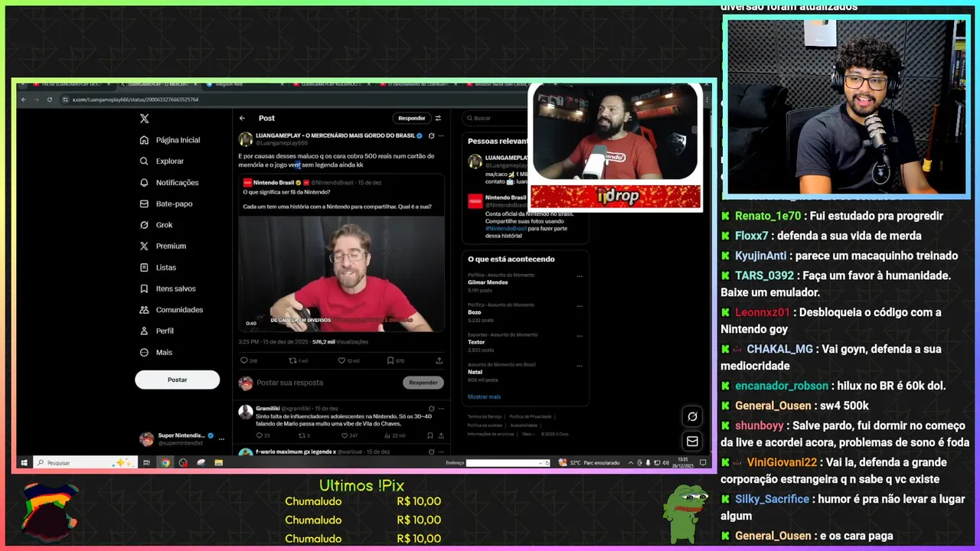Click the Grok icon on Luangameplay post

point(431,135)
